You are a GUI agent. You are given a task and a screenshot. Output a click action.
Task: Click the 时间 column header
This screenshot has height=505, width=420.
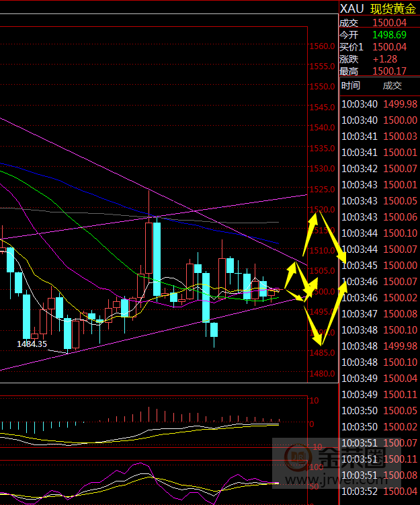click(x=350, y=85)
